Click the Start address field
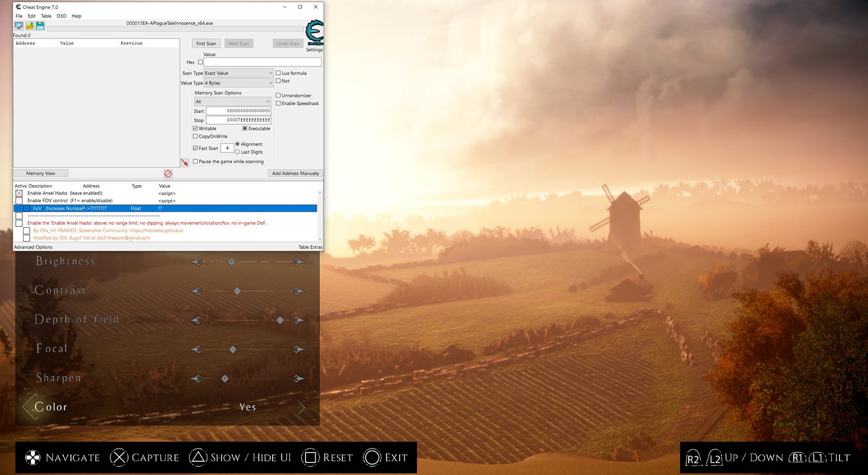Image resolution: width=868 pixels, height=475 pixels. (x=239, y=111)
